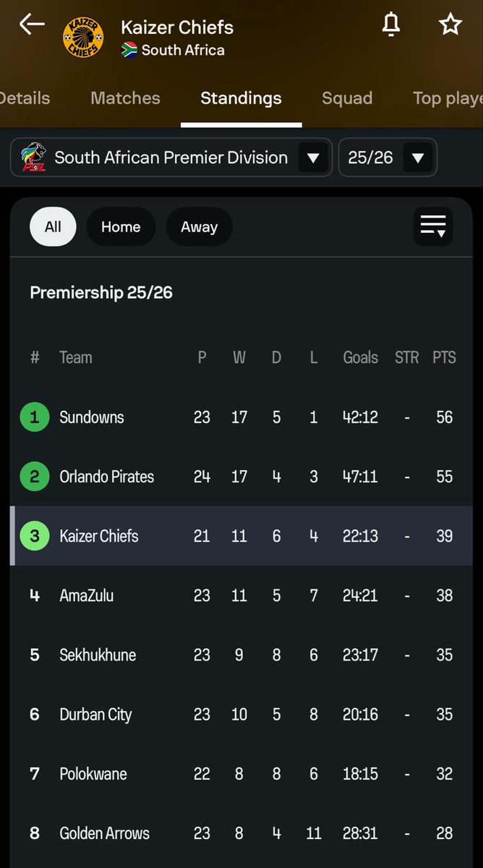Tap the Kaizer Chiefs club crest
483x868 pixels.
pos(83,38)
